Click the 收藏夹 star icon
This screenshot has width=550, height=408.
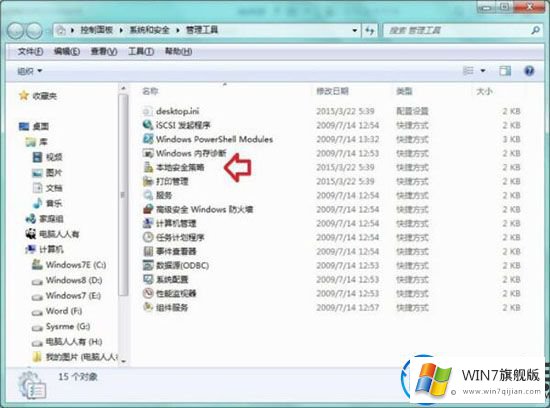pos(24,95)
